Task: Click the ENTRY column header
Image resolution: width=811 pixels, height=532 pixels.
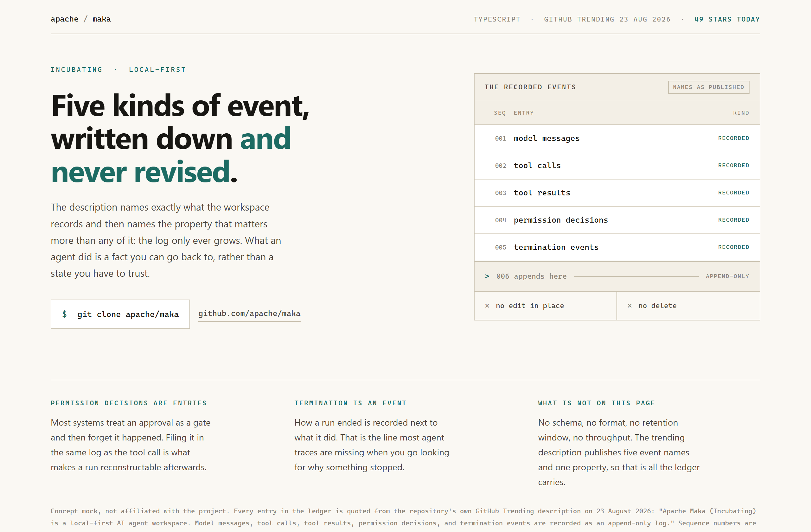Action: pos(523,113)
